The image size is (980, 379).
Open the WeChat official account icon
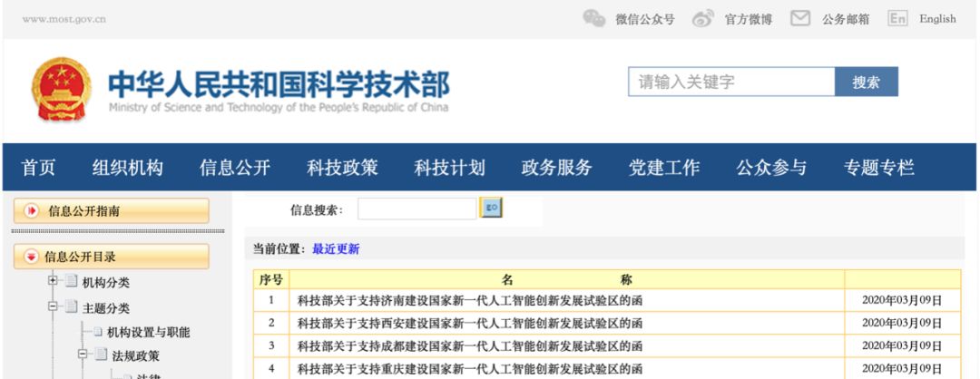pyautogui.click(x=593, y=18)
